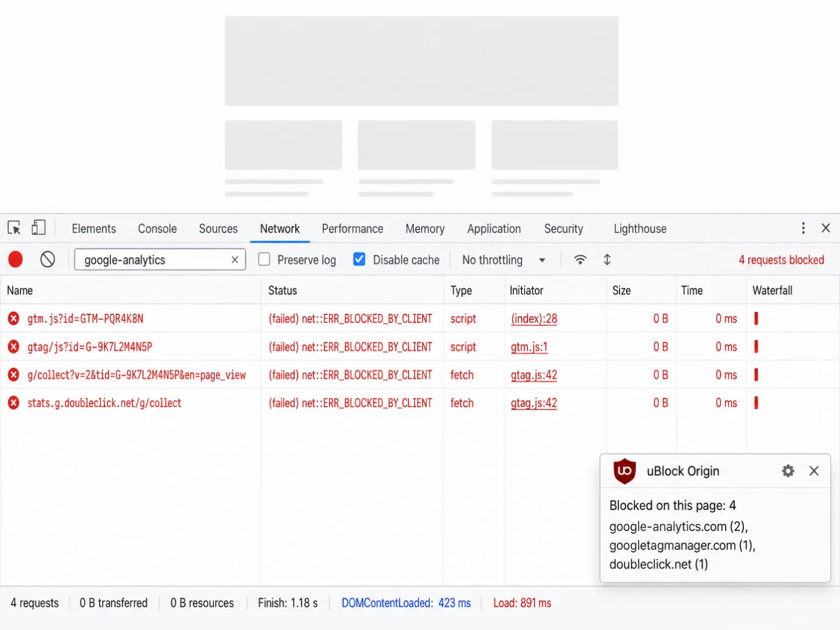The width and height of the screenshot is (840, 630).
Task: Uncheck the Disable cache checkbox
Action: point(359,259)
